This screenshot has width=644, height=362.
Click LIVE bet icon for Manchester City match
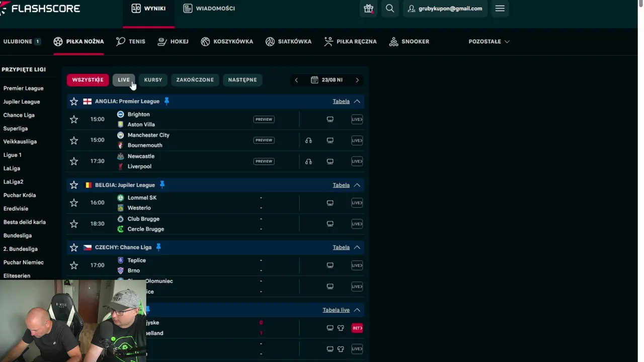tap(357, 140)
